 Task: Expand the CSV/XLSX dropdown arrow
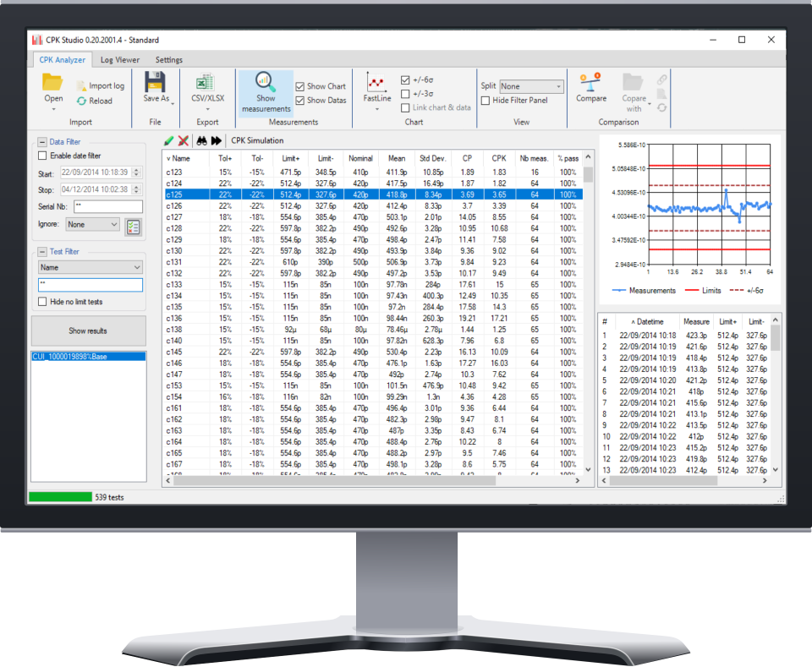pyautogui.click(x=207, y=109)
